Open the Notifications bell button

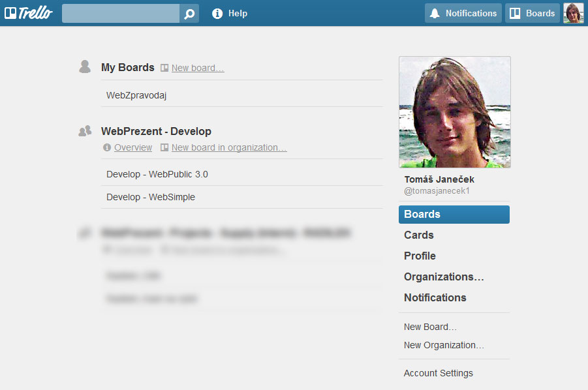(x=463, y=13)
